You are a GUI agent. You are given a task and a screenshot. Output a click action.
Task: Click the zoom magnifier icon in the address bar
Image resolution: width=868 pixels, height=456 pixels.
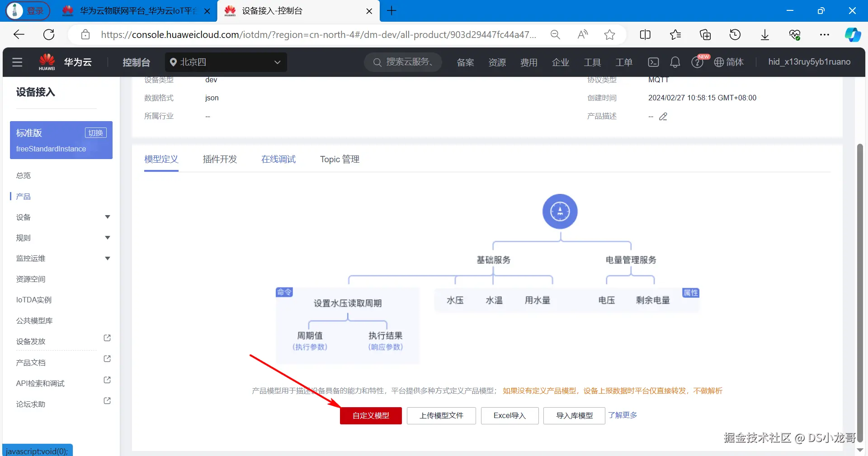pos(555,34)
